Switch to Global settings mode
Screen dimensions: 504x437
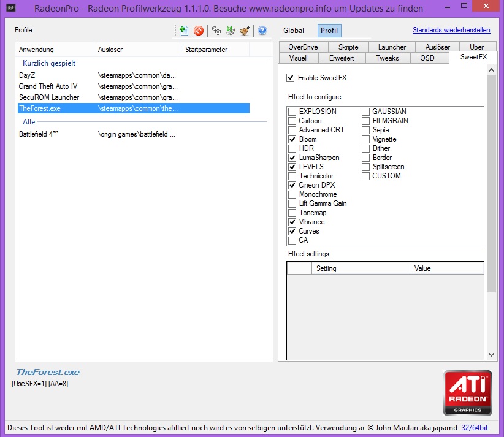pos(294,31)
